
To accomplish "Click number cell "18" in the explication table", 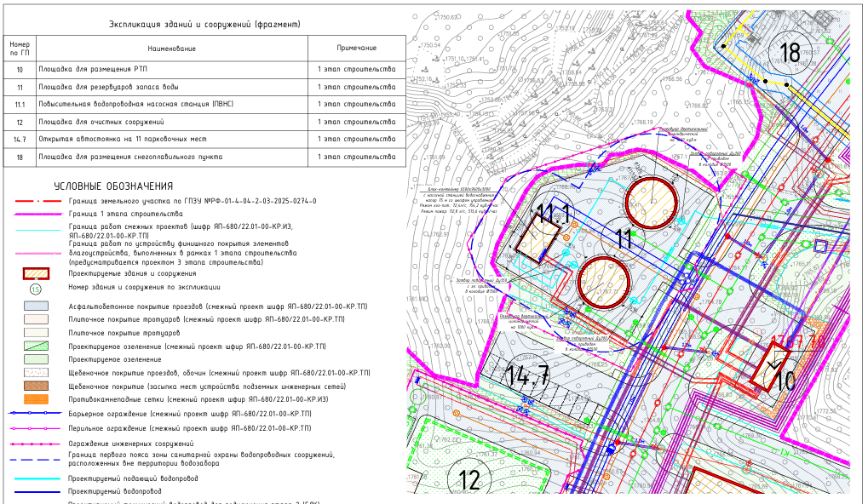I will click(x=20, y=157).
